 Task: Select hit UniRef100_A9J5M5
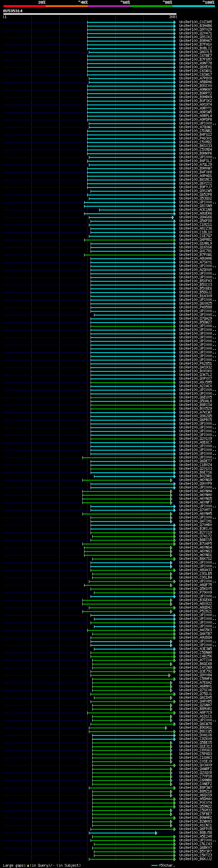pos(196,382)
